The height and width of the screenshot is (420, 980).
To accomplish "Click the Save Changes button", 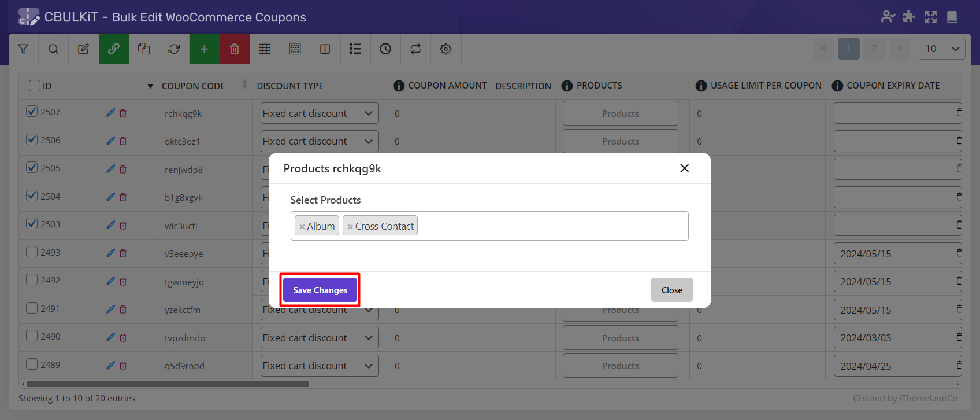I will tap(320, 290).
